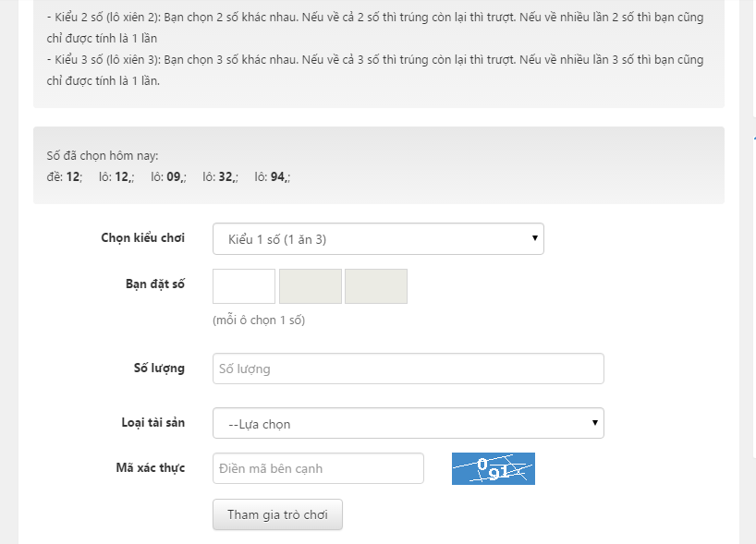Viewport: 756px width, 544px height.
Task: Click the "Mã xác thực" field label
Action: (150, 467)
